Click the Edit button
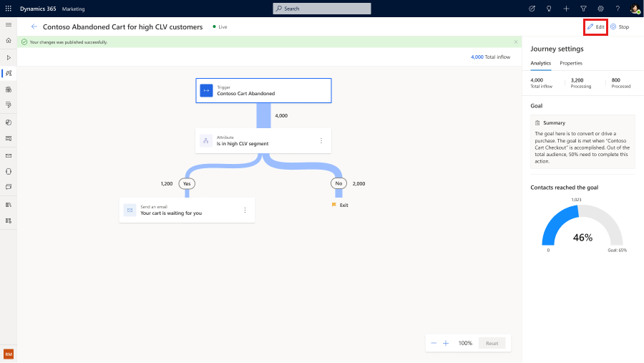The height and width of the screenshot is (363, 644). coord(595,26)
